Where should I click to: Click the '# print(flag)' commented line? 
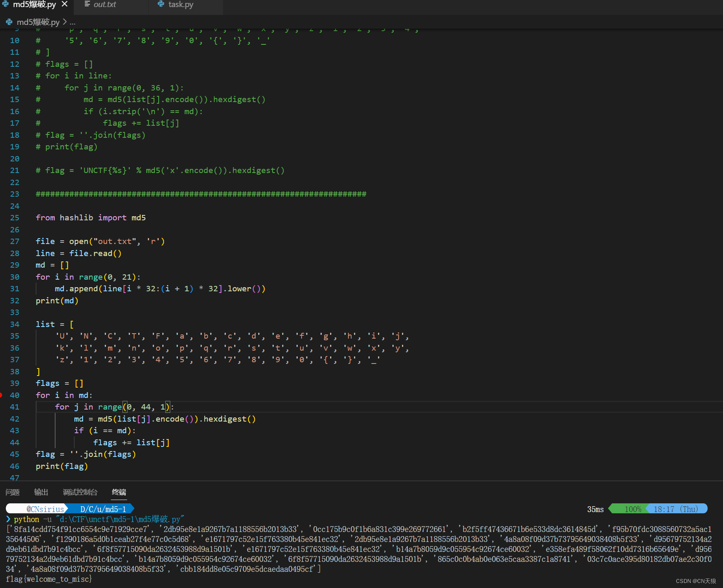66,147
